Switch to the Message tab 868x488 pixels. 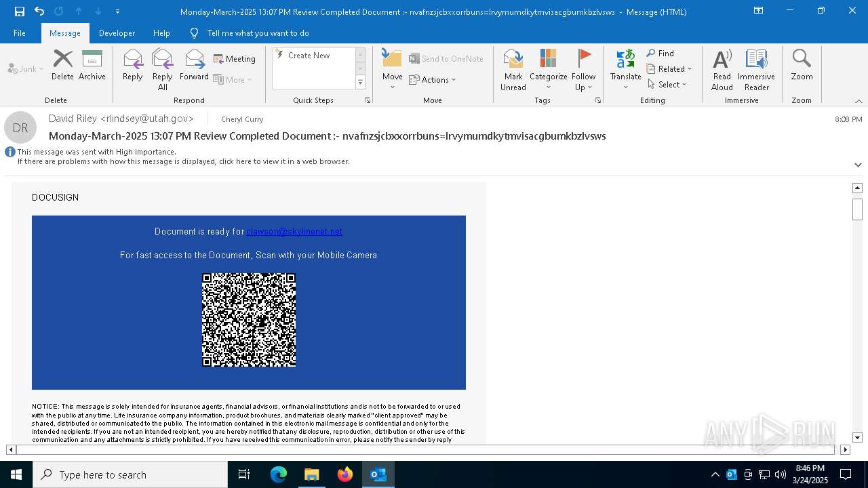(x=65, y=33)
